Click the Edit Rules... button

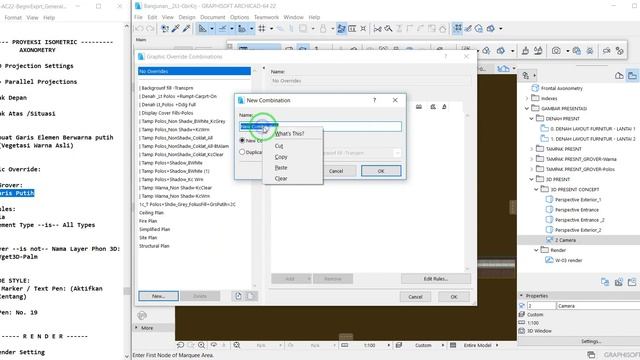point(436,279)
